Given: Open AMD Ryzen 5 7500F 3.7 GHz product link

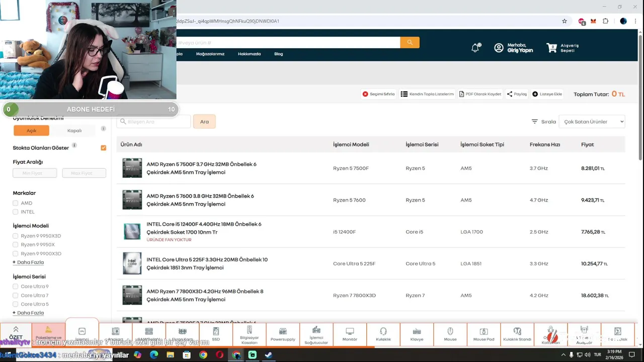Looking at the screenshot, I should [201, 168].
